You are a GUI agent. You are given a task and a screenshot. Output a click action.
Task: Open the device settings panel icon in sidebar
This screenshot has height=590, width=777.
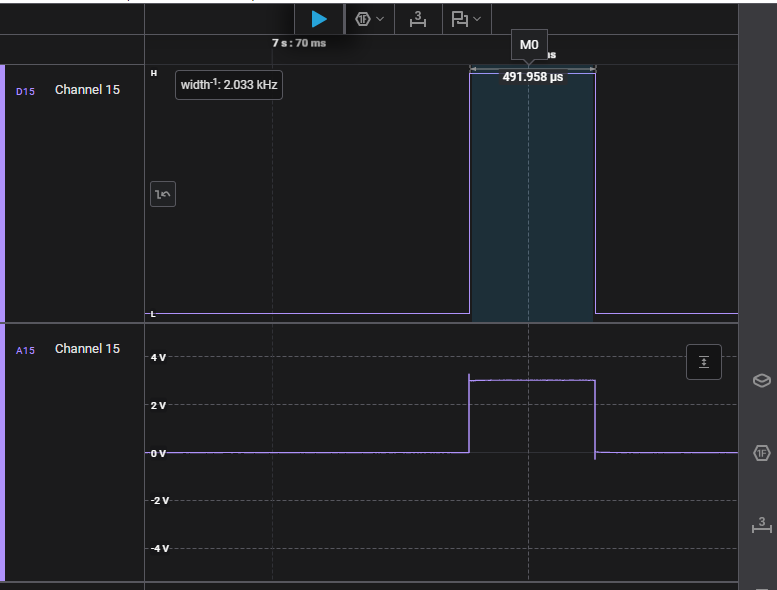pyautogui.click(x=762, y=380)
